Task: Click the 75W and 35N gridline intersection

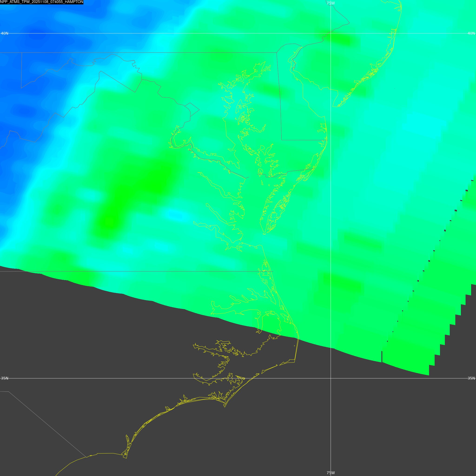Action: [331, 378]
